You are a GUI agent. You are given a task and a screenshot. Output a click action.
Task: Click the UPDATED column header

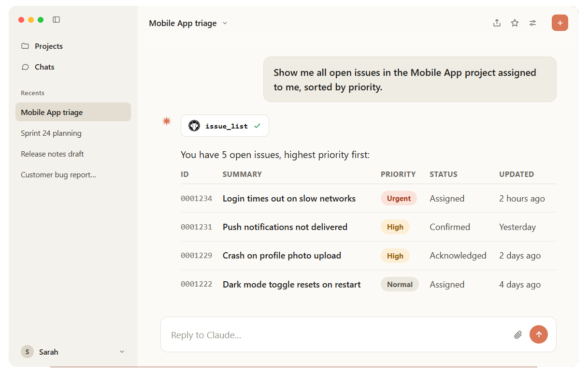click(x=516, y=174)
